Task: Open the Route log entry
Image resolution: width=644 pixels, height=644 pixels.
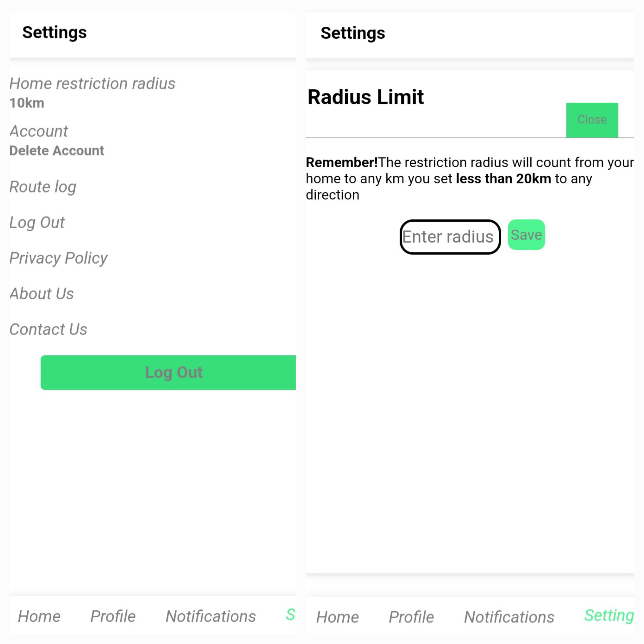Action: [x=43, y=187]
